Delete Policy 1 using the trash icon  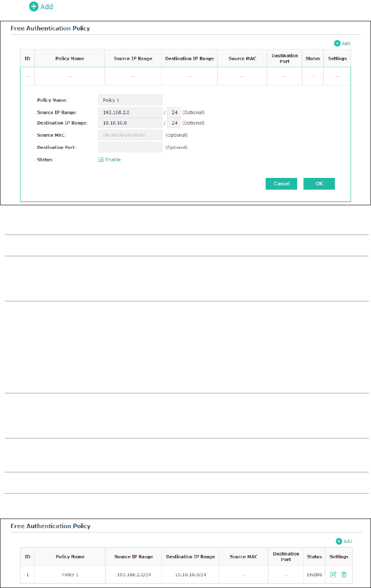click(344, 575)
